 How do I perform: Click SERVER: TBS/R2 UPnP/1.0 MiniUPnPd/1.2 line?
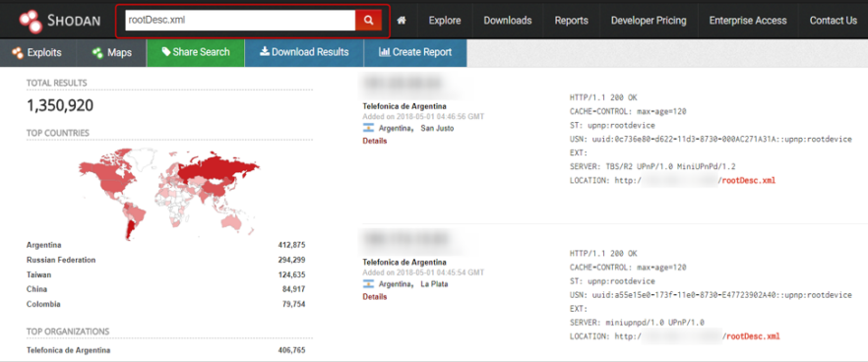coord(652,166)
